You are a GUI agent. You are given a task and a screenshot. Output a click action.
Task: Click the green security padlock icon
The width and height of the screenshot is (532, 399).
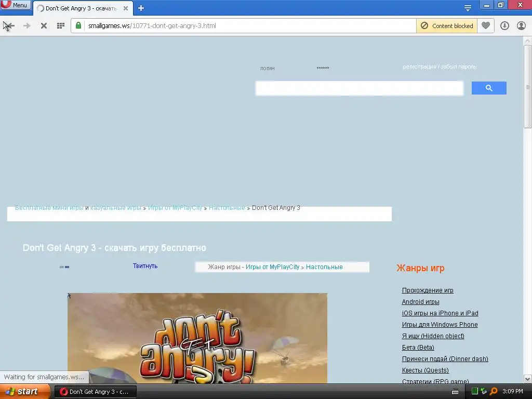tap(78, 25)
